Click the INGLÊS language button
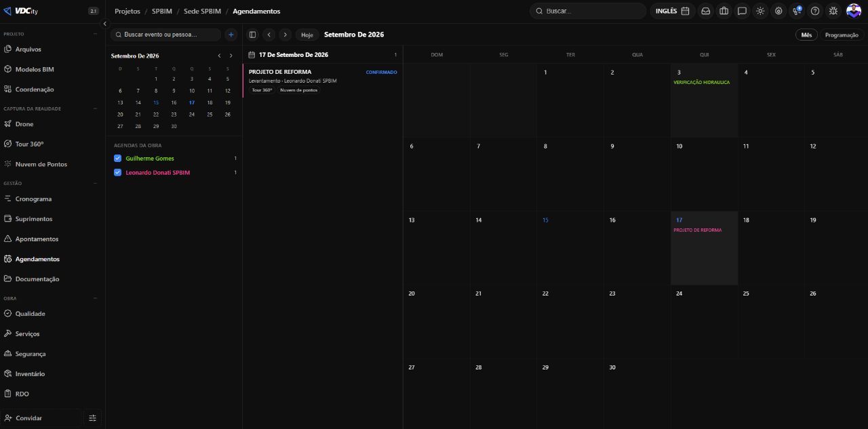 (672, 11)
